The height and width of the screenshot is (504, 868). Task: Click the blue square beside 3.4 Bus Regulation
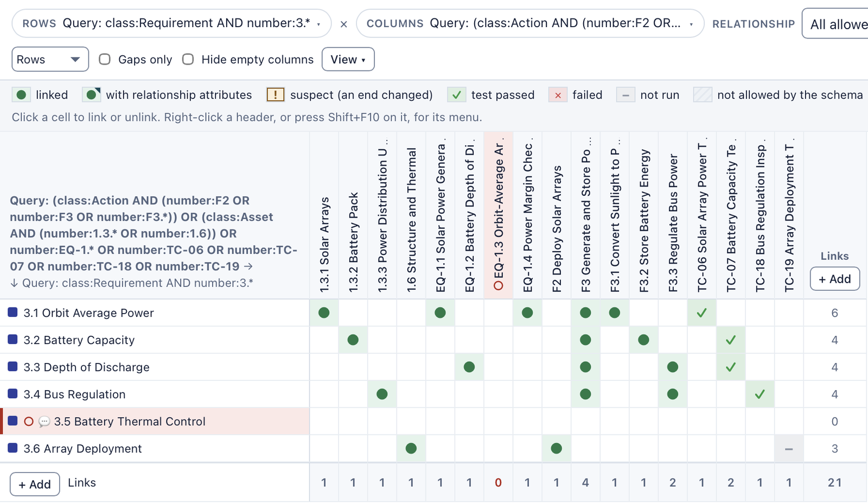[x=12, y=393]
